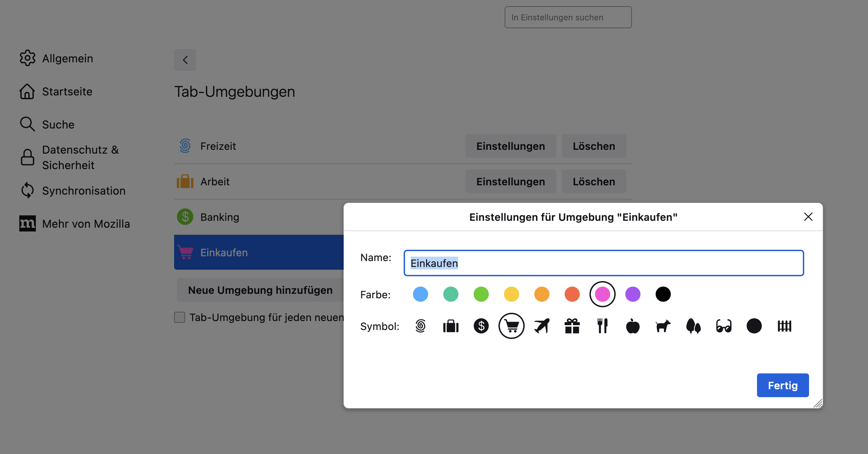Go back with the chevron arrow button

[x=185, y=60]
